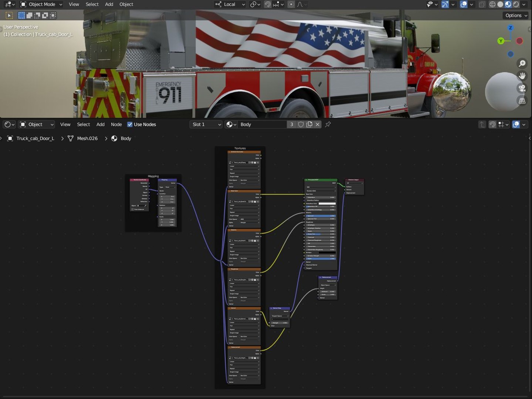The image size is (532, 399).
Task: Toggle fake user shield icon
Action: click(301, 125)
